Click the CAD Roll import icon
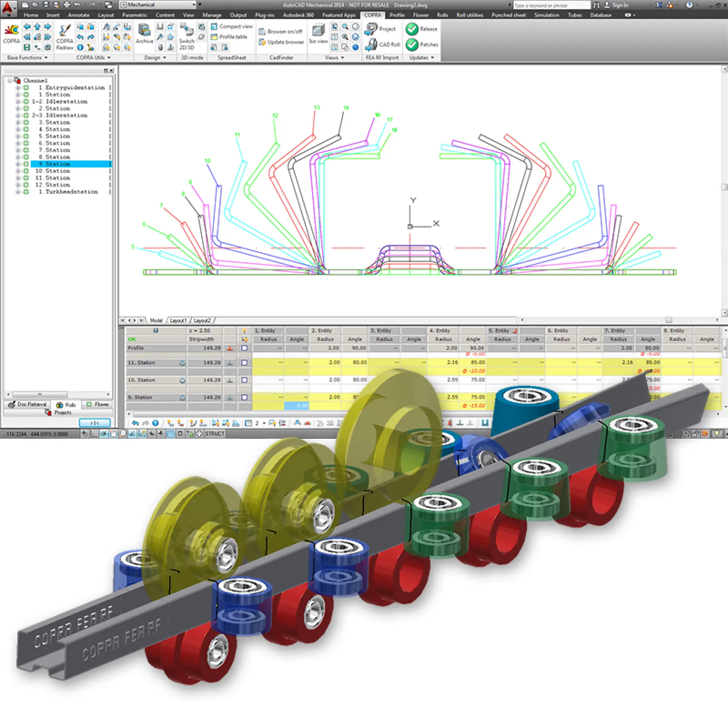Screen dimensions: 728x728 (371, 44)
